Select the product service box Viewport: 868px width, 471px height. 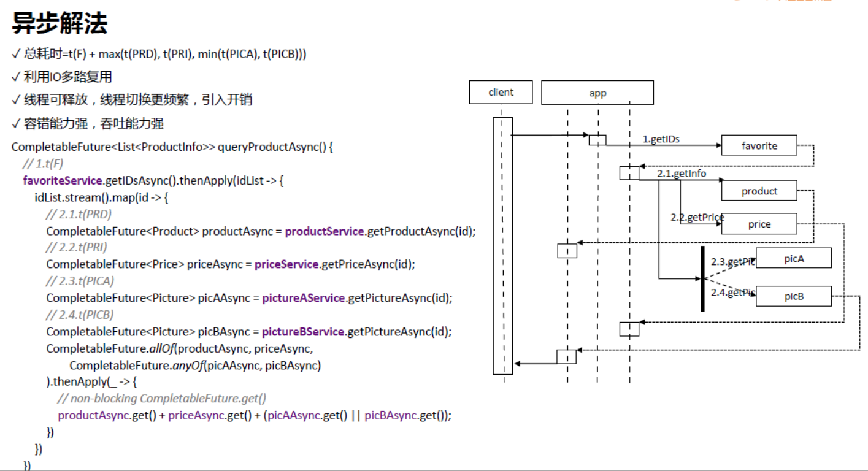tap(759, 191)
